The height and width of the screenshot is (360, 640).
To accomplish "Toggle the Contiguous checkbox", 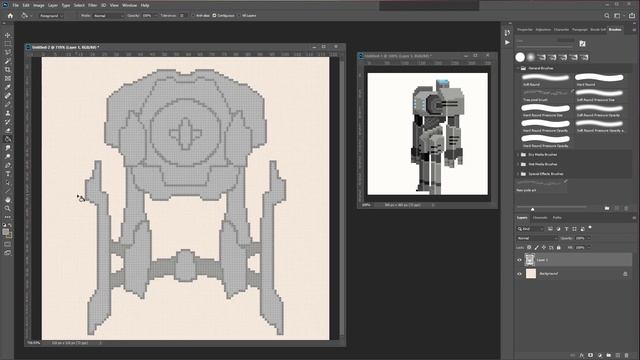I will [x=214, y=16].
